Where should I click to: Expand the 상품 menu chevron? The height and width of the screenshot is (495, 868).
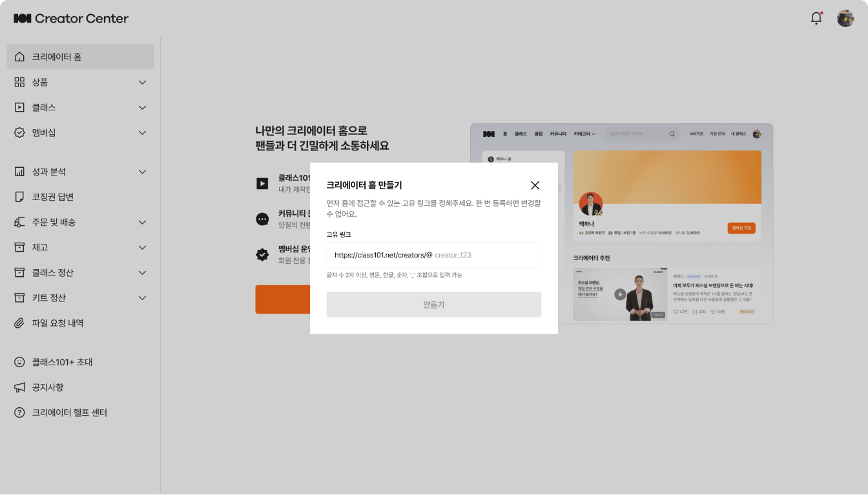point(143,82)
